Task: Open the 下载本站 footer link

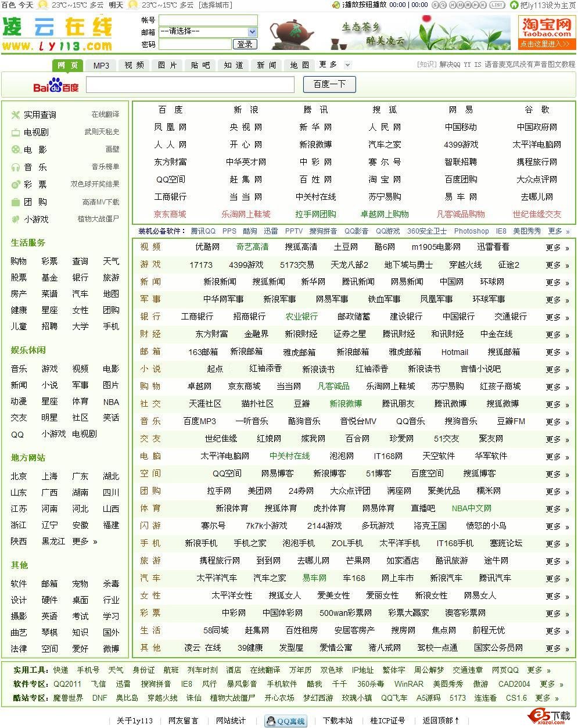Action: click(x=338, y=720)
